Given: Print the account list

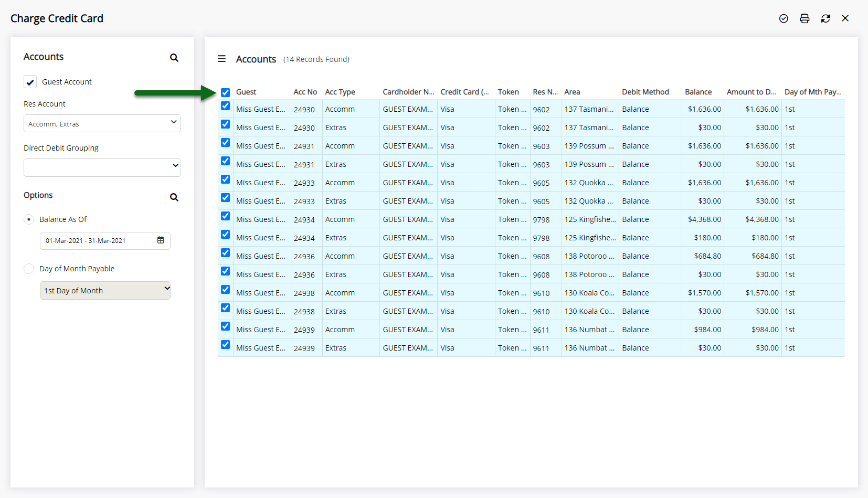Looking at the screenshot, I should click(x=805, y=18).
